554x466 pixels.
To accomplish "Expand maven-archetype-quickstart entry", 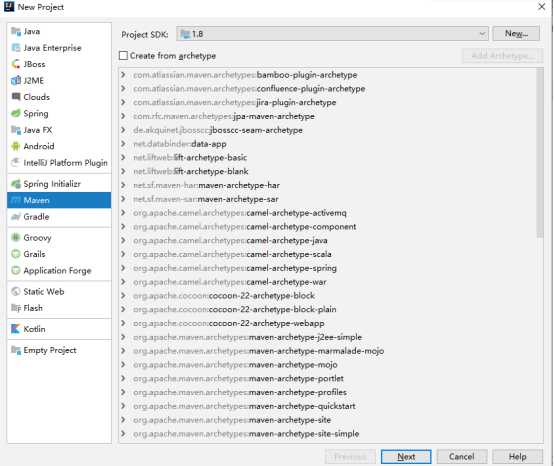I will 123,406.
